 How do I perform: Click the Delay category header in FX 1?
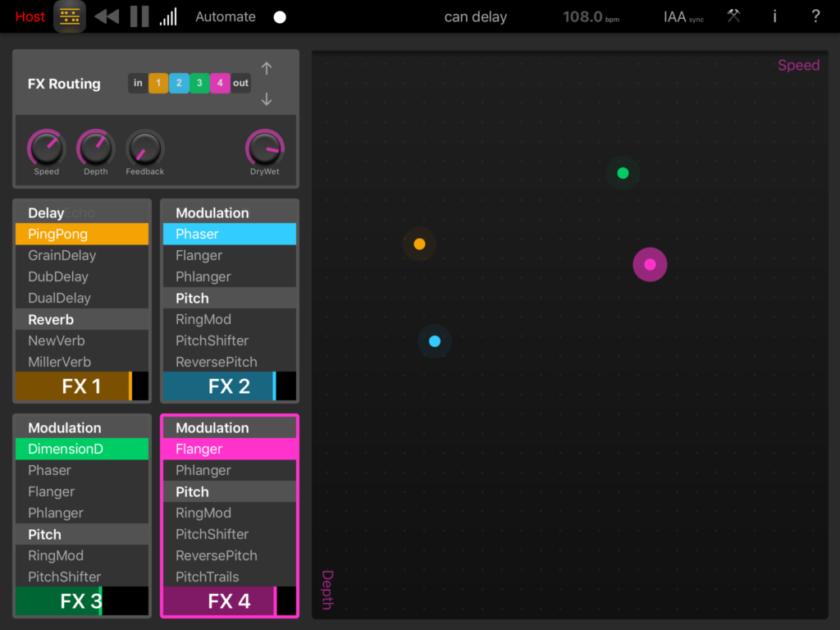pos(82,212)
